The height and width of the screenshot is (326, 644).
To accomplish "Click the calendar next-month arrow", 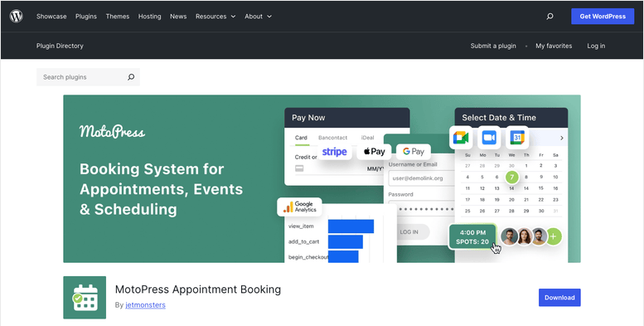I will coord(562,139).
